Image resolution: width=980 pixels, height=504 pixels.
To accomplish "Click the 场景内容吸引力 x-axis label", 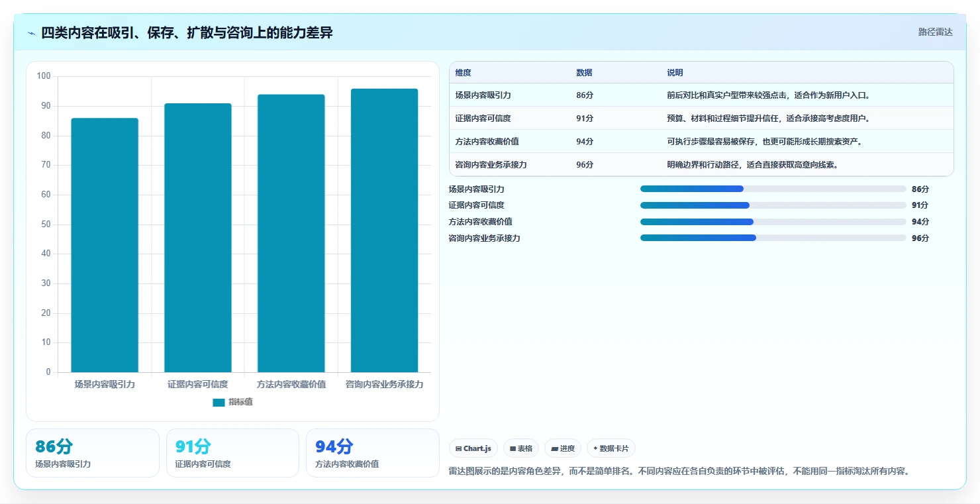I will pos(105,384).
